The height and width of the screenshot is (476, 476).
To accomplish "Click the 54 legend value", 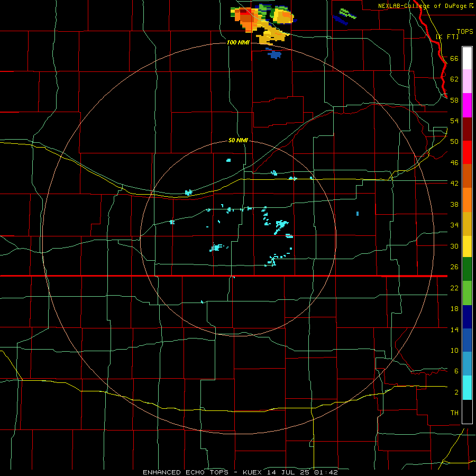I will [454, 121].
